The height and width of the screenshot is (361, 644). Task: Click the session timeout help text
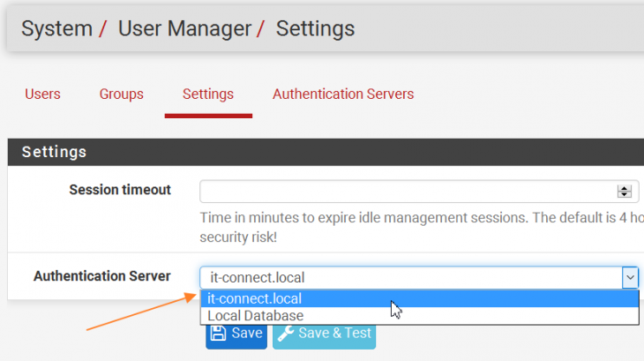point(422,227)
